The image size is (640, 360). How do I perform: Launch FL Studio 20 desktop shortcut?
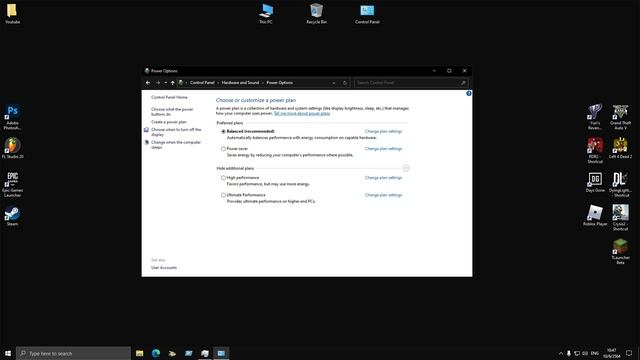coord(12,148)
